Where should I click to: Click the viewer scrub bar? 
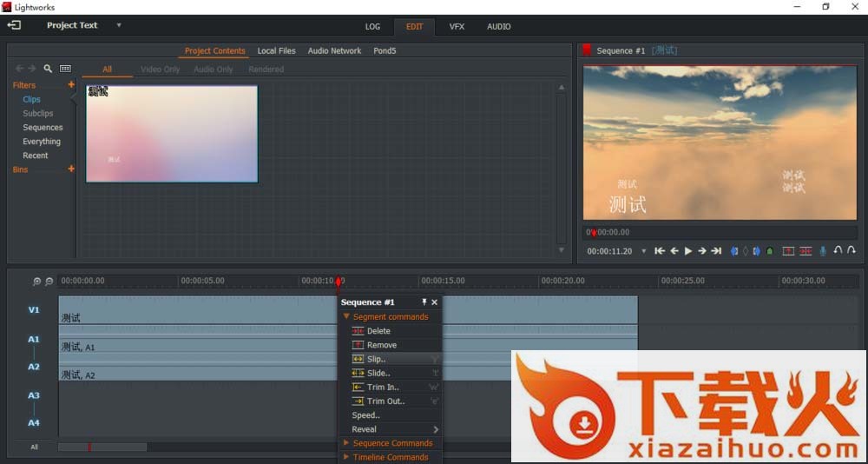tap(720, 232)
